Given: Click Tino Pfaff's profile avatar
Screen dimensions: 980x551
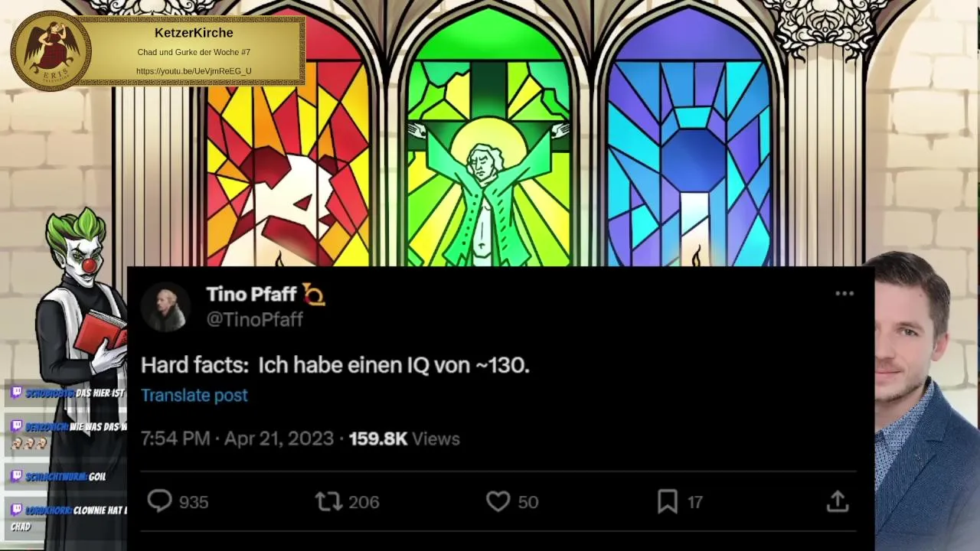Looking at the screenshot, I should coord(165,308).
